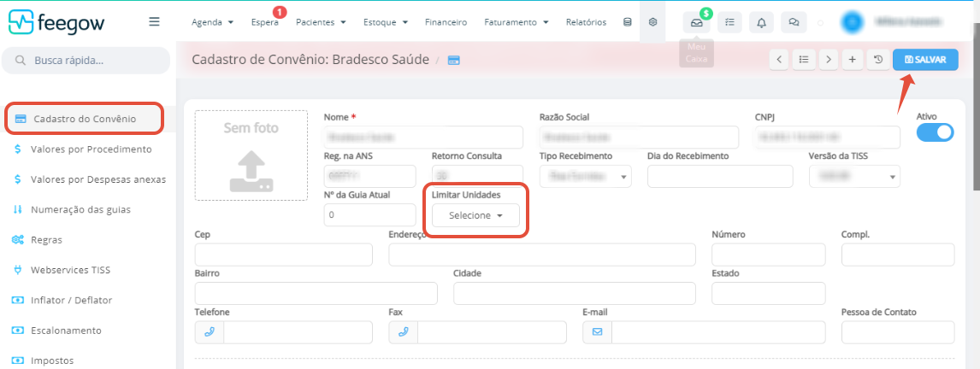Open the Pacientes menu
This screenshot has height=369, width=980.
(321, 22)
